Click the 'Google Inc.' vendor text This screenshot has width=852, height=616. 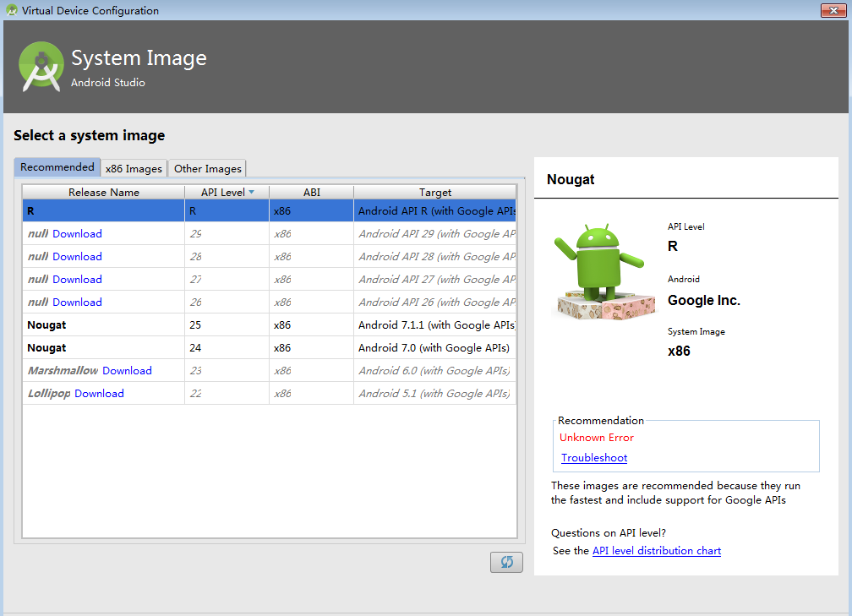703,301
